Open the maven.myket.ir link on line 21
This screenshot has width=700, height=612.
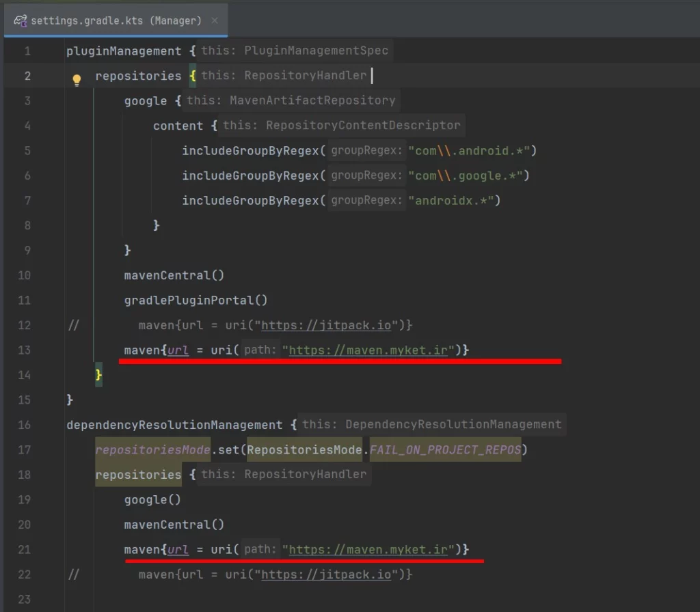368,550
